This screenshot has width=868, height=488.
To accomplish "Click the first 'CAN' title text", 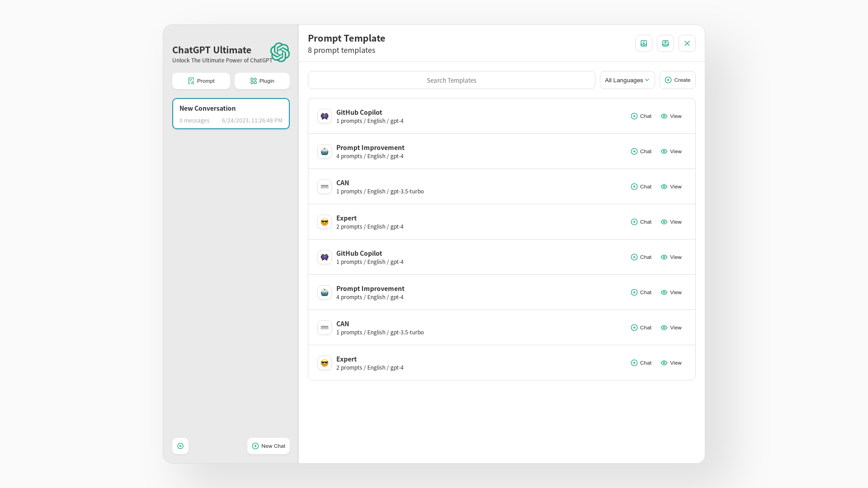I will [x=343, y=183].
